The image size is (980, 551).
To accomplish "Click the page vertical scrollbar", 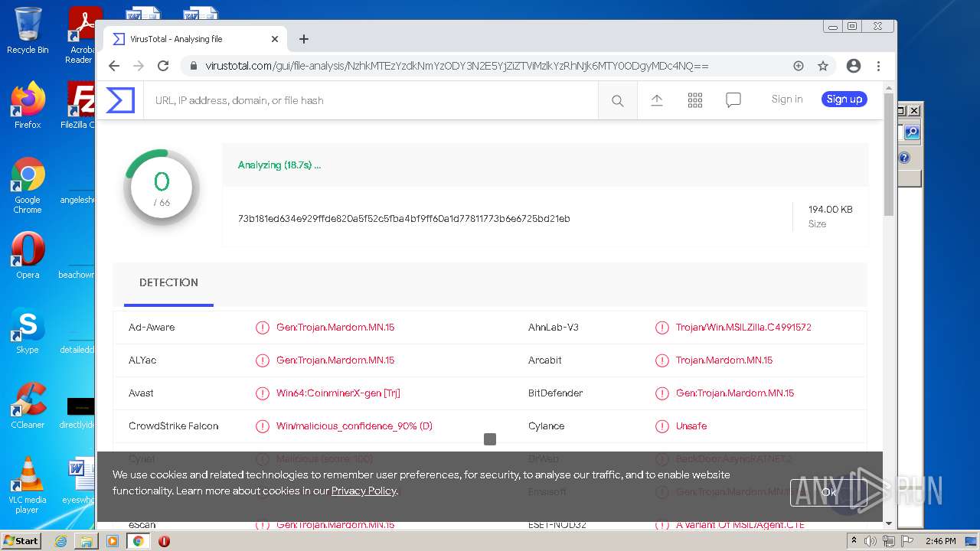I will 889,153.
